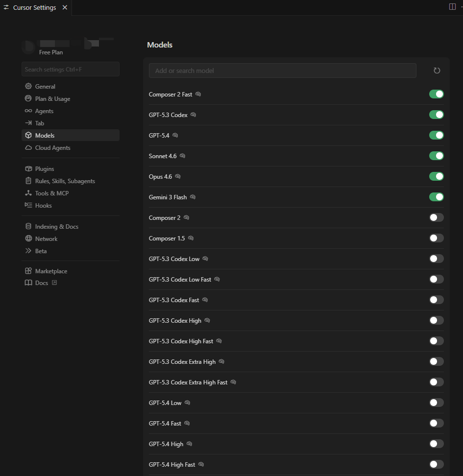Click the brain icon next to GPT-5.4 High
Screen dimensions: 463x476
[x=189, y=444]
